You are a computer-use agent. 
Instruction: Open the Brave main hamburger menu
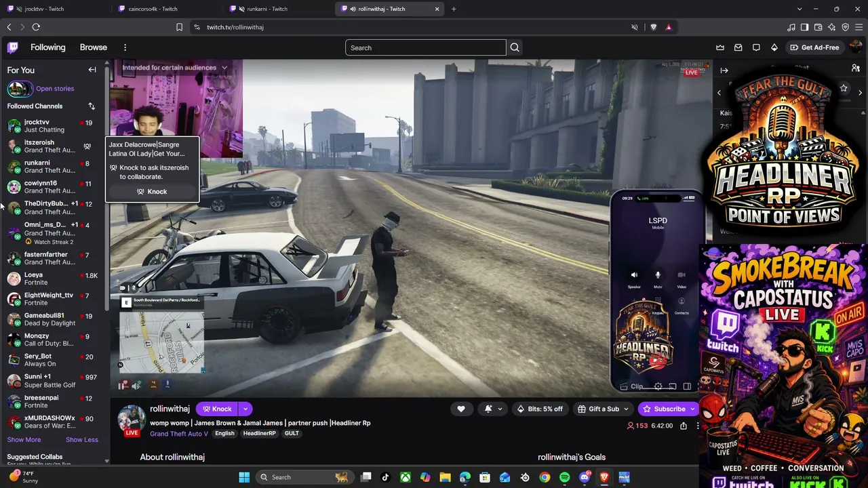click(859, 27)
